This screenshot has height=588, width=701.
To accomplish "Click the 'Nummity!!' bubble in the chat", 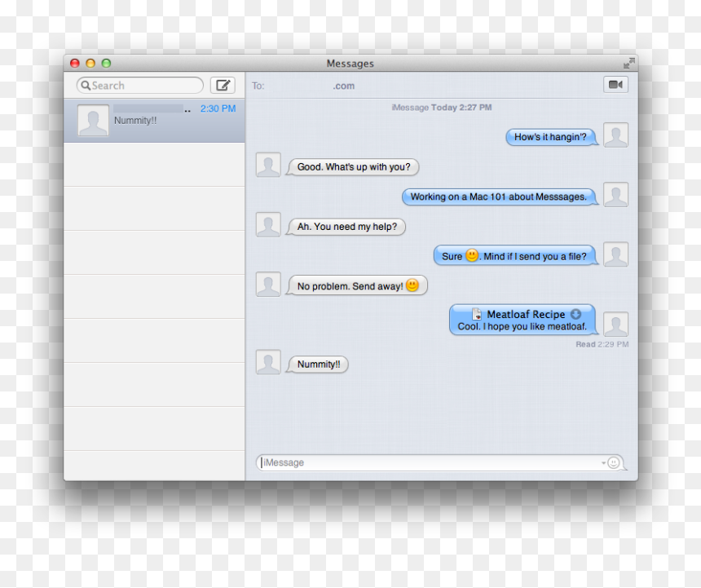I will pyautogui.click(x=317, y=365).
